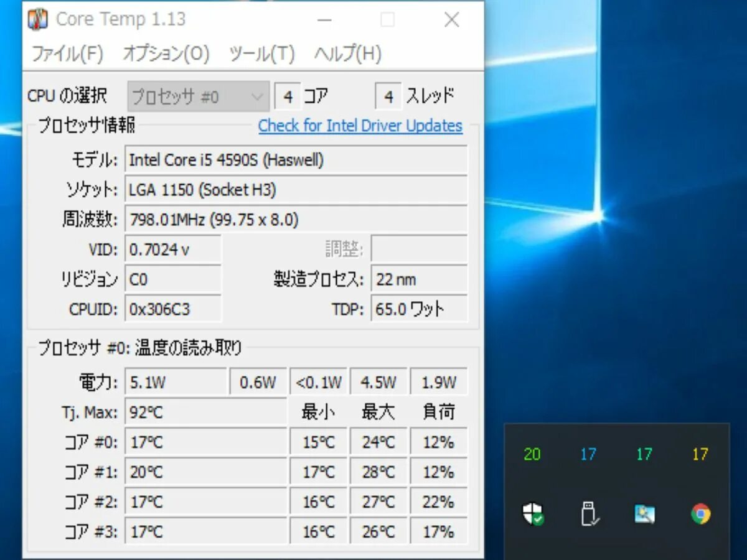Screen dimensions: 747x560
Task: Click the revision value C0
Action: tap(173, 279)
